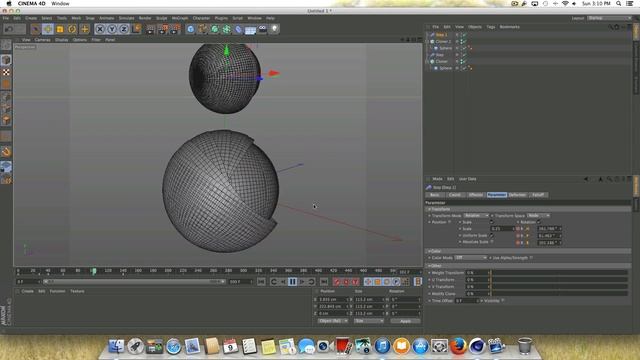Toggle the Absolute Scale checkbox
Screen dimensions: 640x360
pos(492,242)
